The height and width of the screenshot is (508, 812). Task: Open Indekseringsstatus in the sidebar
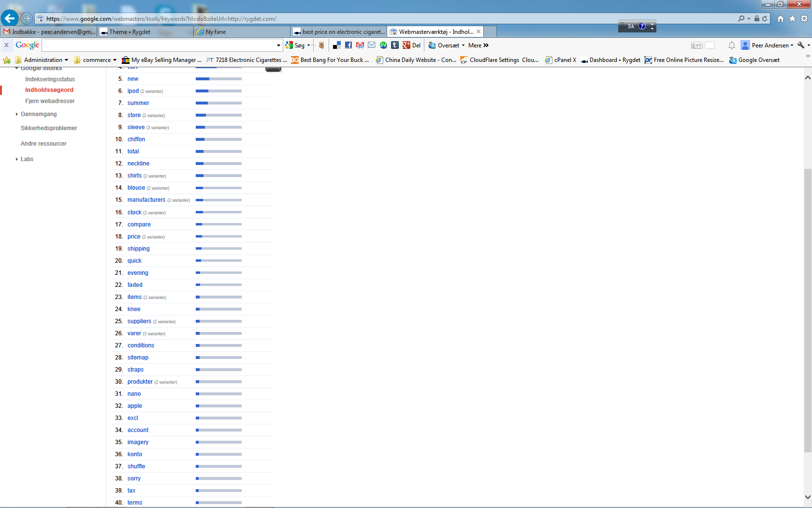(x=50, y=79)
